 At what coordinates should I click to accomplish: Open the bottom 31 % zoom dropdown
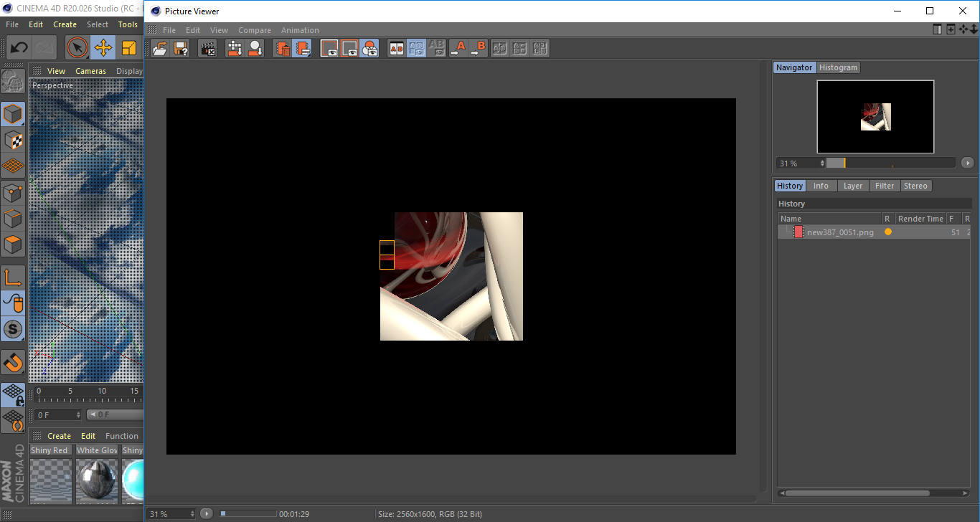pos(171,513)
